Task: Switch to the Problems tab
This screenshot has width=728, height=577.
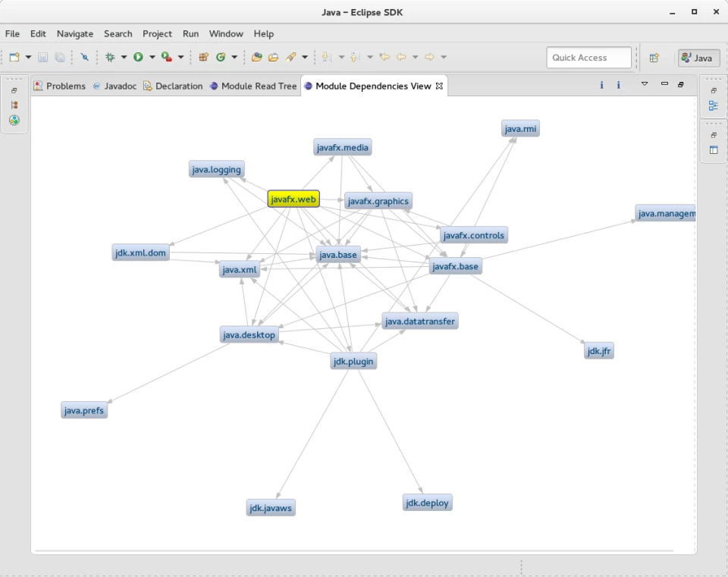Action: point(61,86)
